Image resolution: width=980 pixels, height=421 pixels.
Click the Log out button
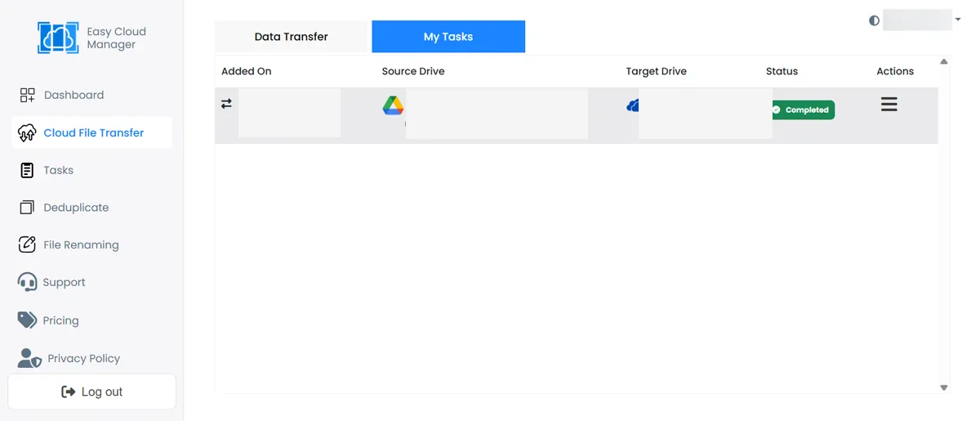click(x=91, y=392)
